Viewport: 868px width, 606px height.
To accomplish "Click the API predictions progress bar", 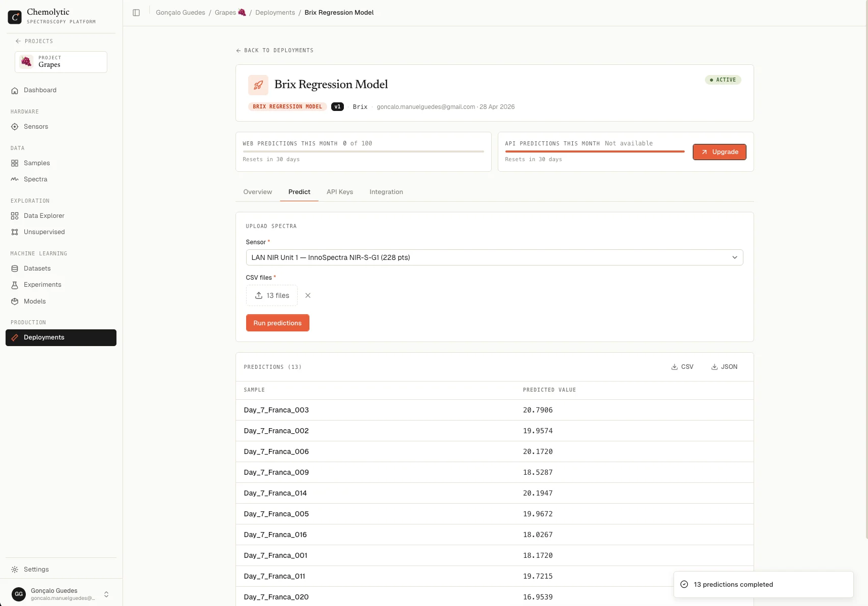I will [595, 151].
